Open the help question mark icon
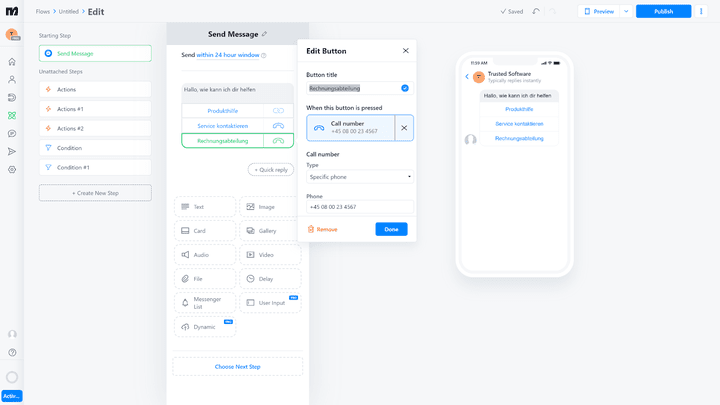The image size is (720, 405). coord(12,352)
